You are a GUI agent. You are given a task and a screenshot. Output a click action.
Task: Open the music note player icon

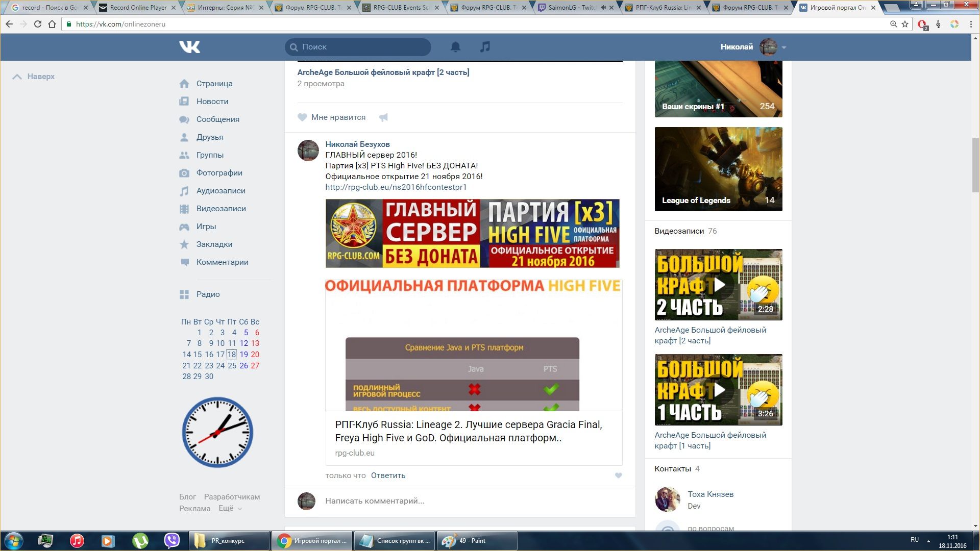[485, 47]
